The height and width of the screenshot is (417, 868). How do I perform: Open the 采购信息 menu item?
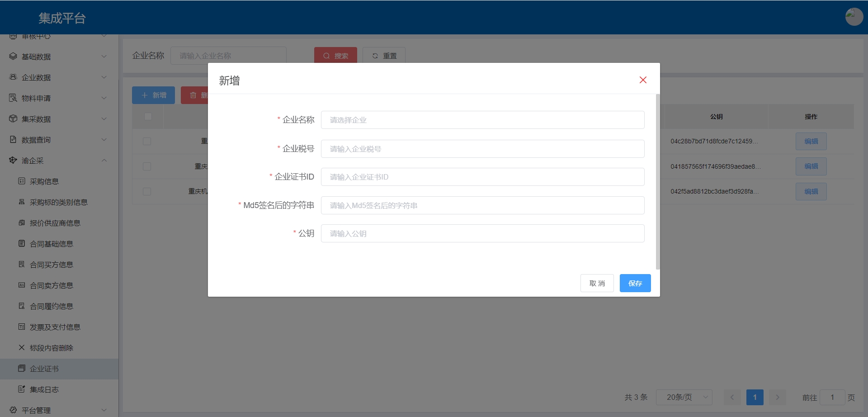44,181
